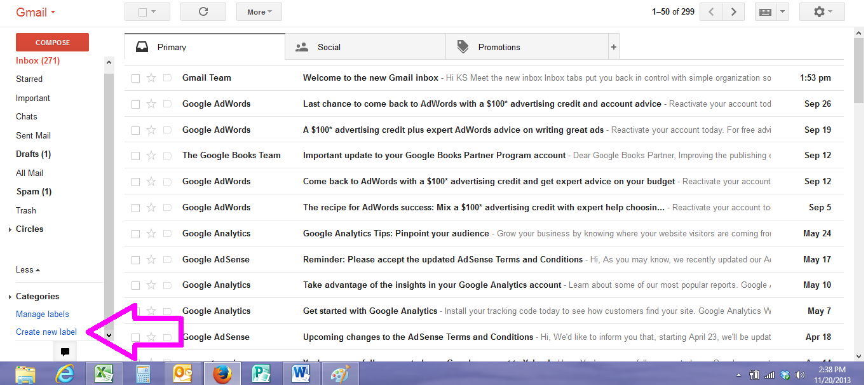868x385 pixels.
Task: Mark AdSense May 17 message as important
Action: pyautogui.click(x=168, y=260)
